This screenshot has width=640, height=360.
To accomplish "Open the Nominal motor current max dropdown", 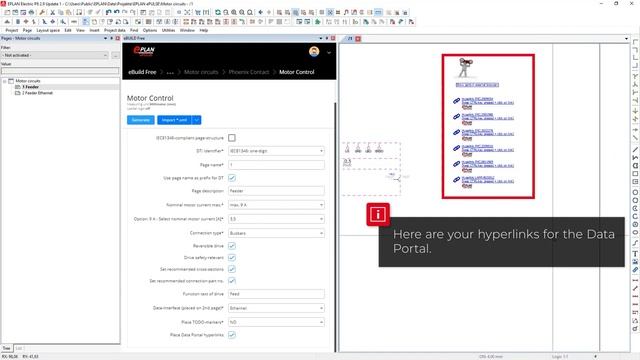I will (276, 205).
